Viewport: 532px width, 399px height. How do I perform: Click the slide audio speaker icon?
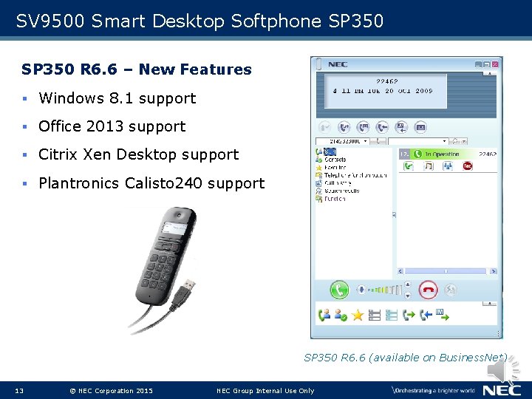[x=503, y=370]
